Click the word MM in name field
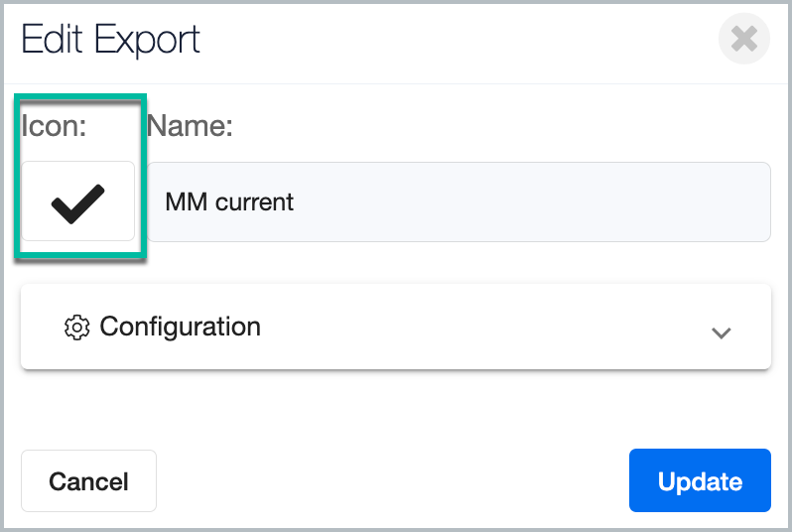The height and width of the screenshot is (532, 792). click(x=186, y=202)
